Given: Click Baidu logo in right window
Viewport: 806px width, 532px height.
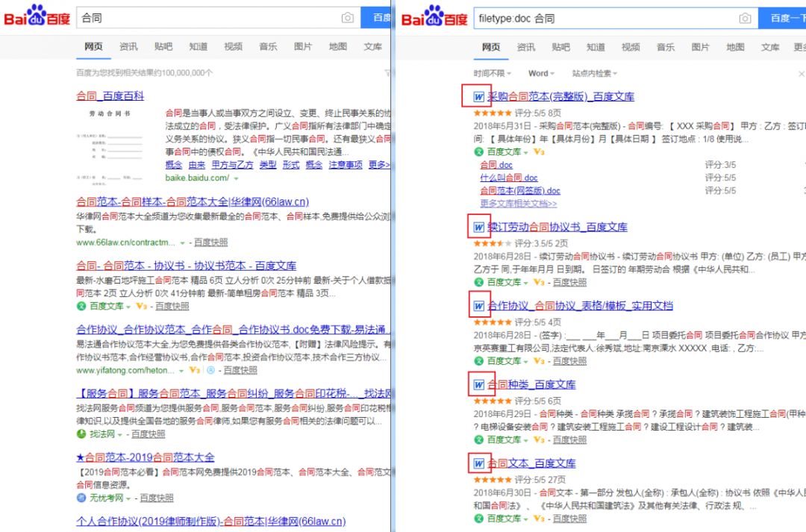Looking at the screenshot, I should pos(434,16).
